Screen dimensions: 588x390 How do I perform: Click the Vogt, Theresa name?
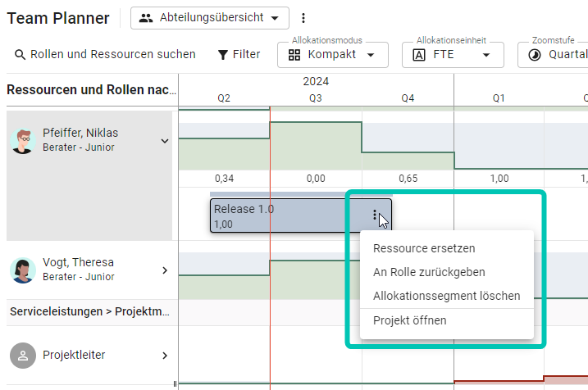click(78, 262)
